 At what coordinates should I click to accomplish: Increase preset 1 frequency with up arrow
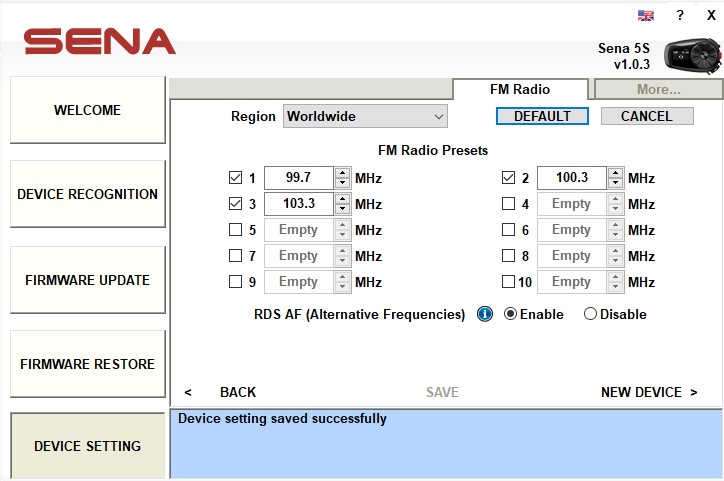[342, 173]
